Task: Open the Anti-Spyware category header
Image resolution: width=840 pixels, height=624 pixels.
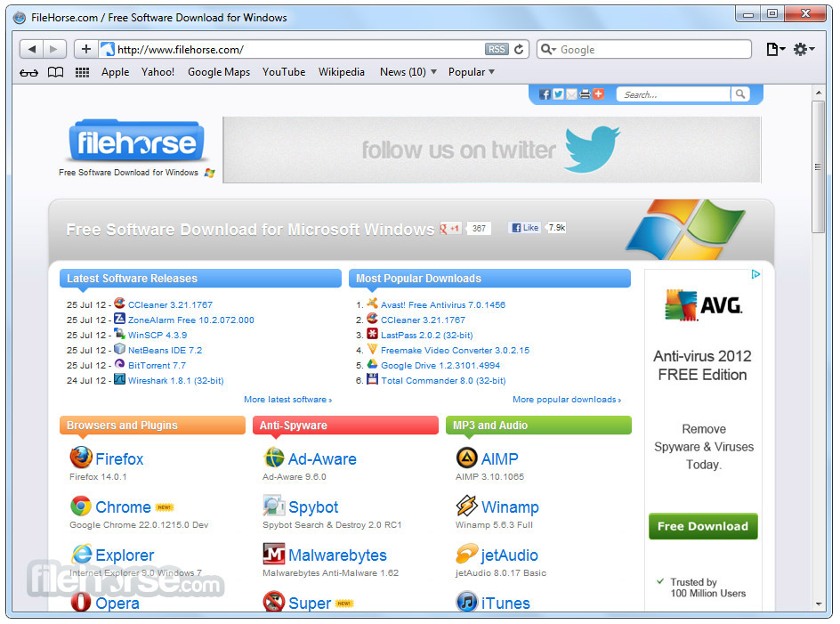Action: 345,425
